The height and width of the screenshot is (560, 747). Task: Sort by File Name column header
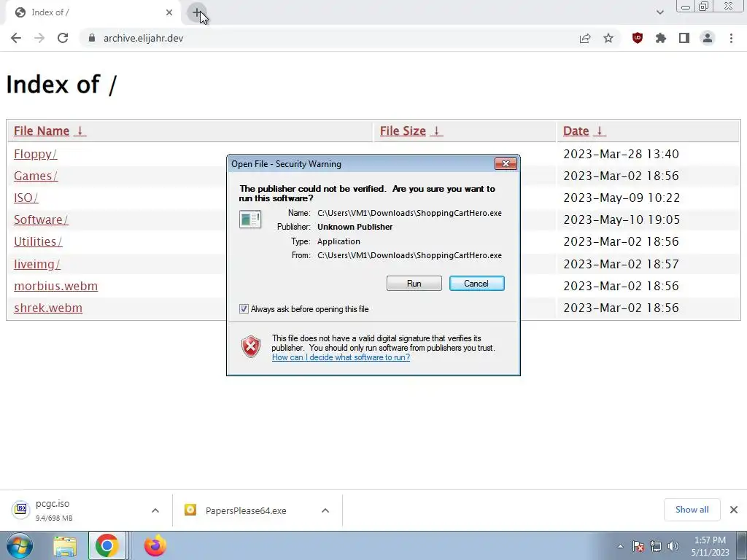pos(50,131)
